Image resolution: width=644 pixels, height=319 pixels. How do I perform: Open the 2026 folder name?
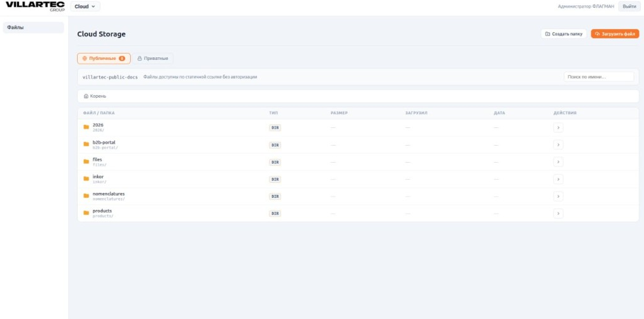(98, 125)
